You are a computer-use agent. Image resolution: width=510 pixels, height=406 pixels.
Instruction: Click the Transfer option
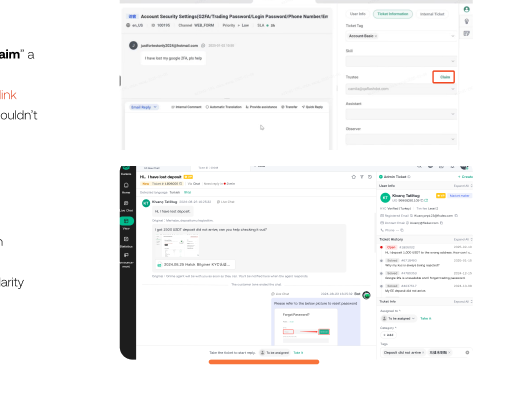point(289,107)
